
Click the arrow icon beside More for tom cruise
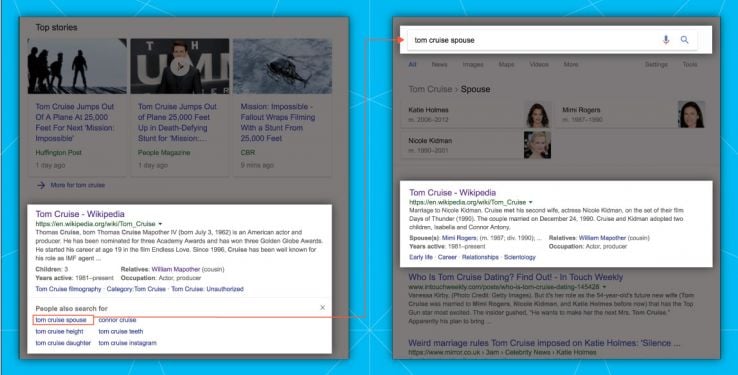[x=41, y=185]
